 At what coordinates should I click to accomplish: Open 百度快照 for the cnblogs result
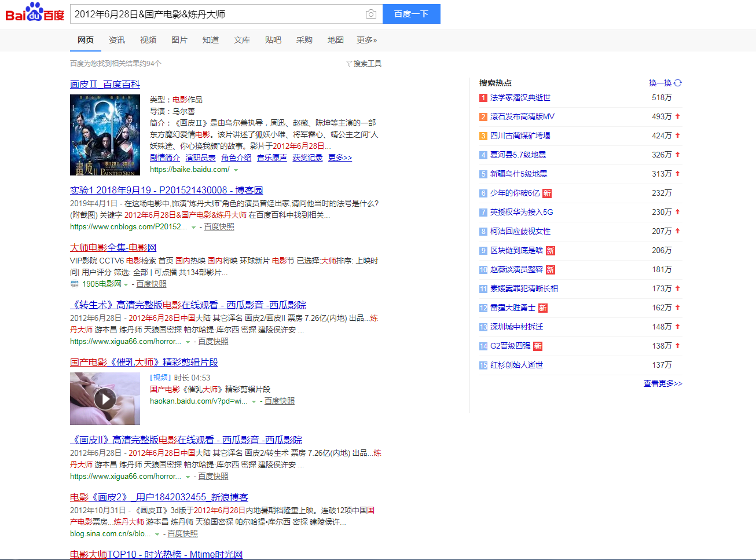[x=219, y=227]
